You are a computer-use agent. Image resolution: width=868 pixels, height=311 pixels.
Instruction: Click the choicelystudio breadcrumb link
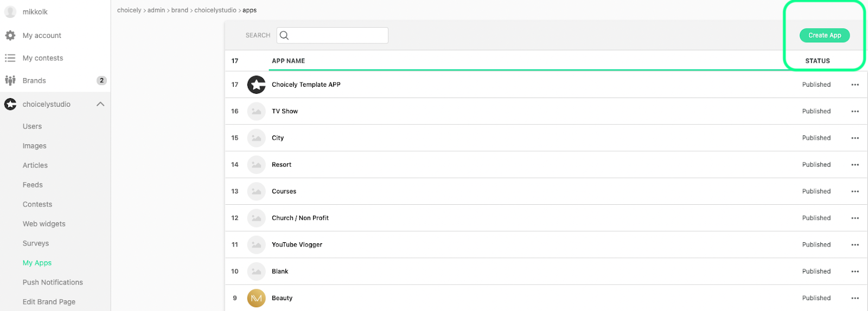coord(215,10)
